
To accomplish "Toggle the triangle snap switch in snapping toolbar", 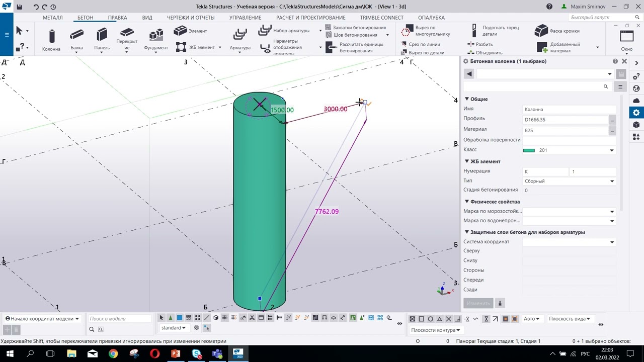I will 439,319.
